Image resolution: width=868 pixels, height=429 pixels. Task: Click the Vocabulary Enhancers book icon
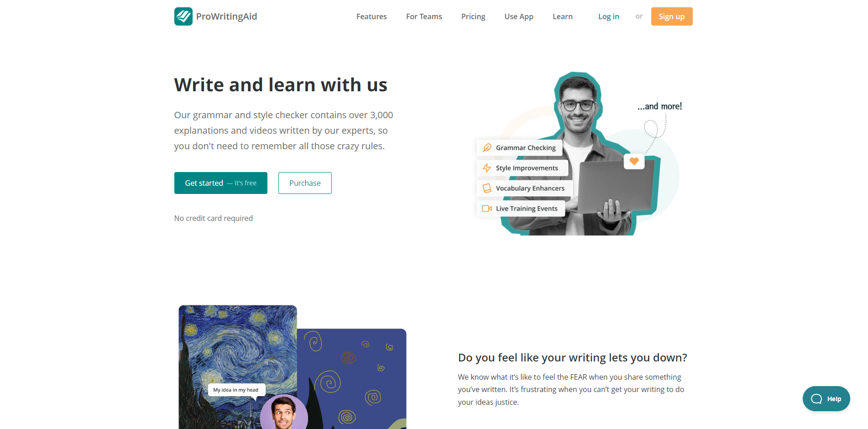pyautogui.click(x=487, y=188)
